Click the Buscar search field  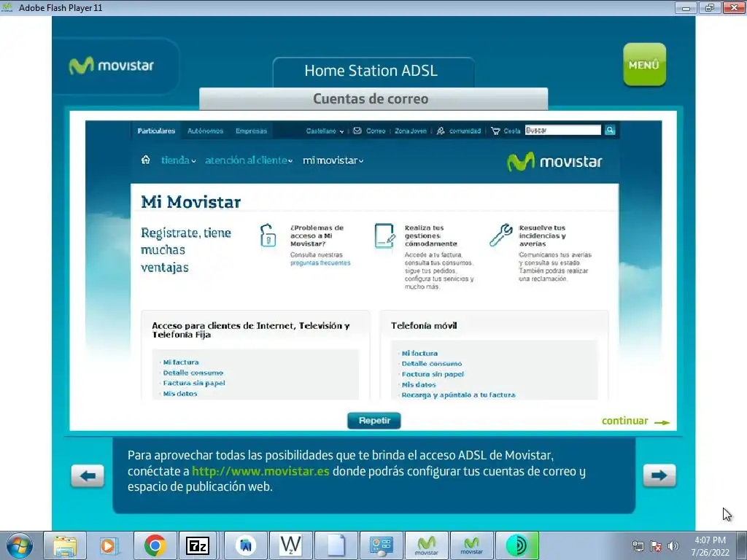[562, 130]
